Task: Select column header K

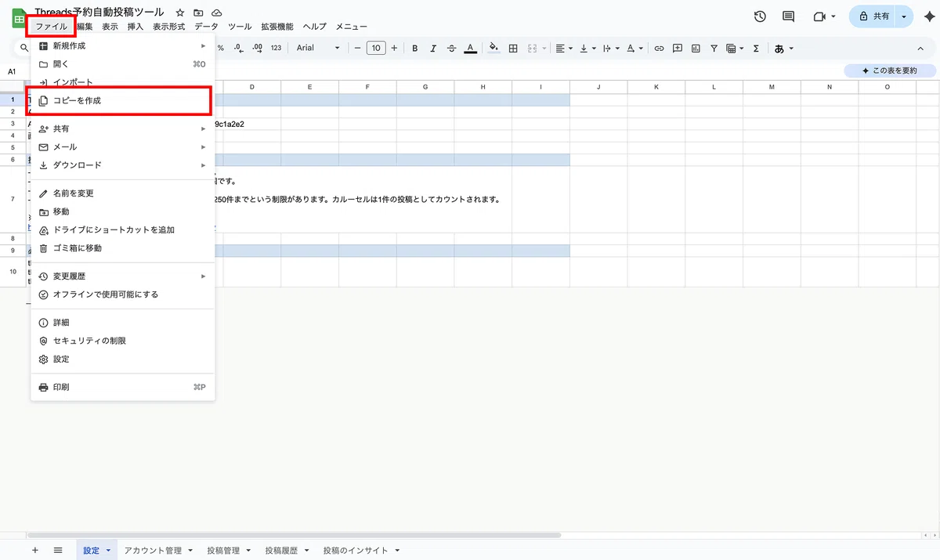Action: [x=656, y=87]
